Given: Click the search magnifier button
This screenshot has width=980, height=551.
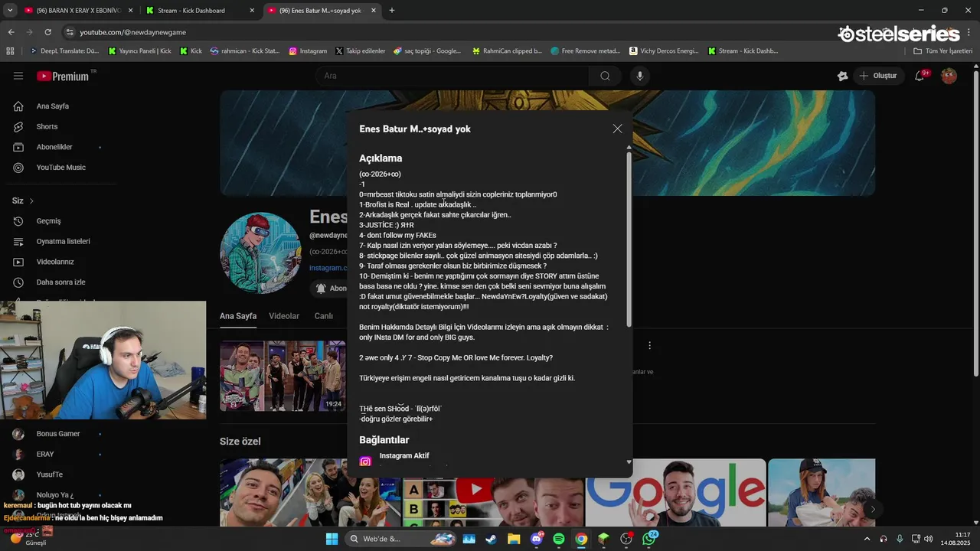Looking at the screenshot, I should 605,76.
